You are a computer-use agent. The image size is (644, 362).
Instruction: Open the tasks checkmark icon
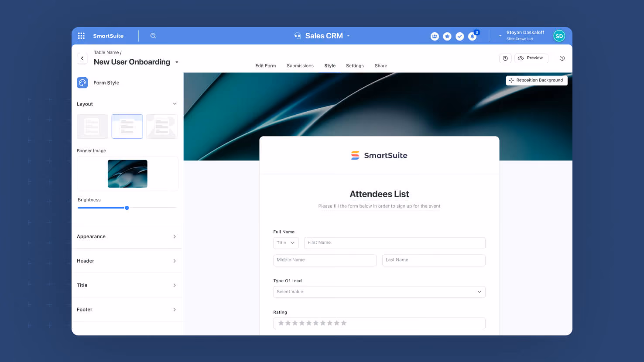pyautogui.click(x=460, y=36)
